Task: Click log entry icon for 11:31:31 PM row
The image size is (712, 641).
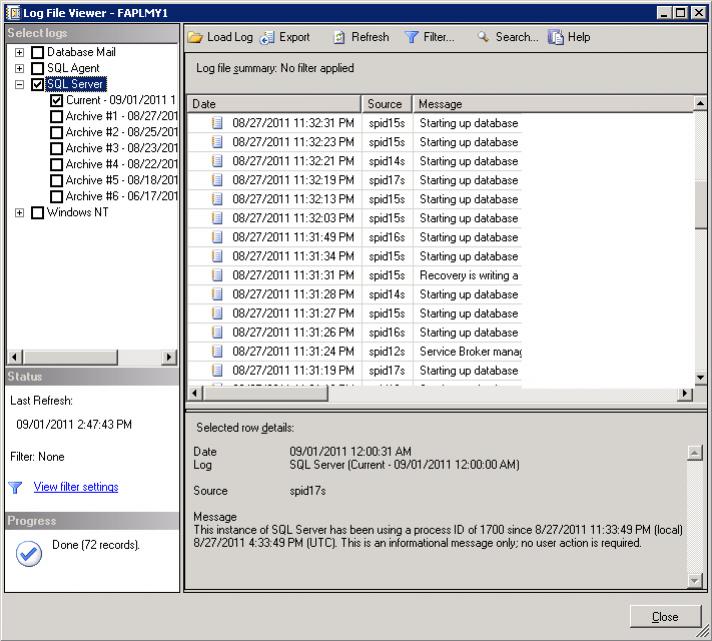Action: (x=218, y=275)
